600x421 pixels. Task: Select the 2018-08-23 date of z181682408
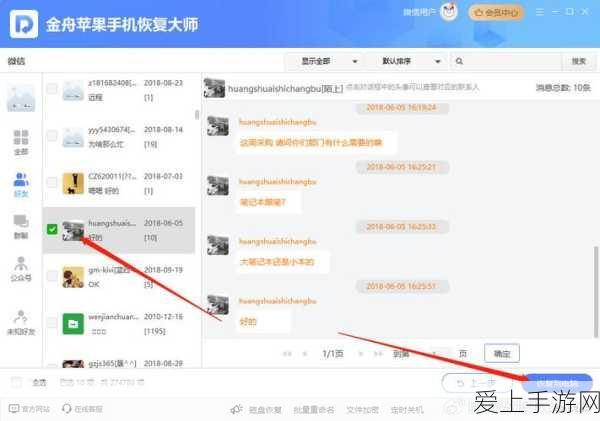coord(163,83)
